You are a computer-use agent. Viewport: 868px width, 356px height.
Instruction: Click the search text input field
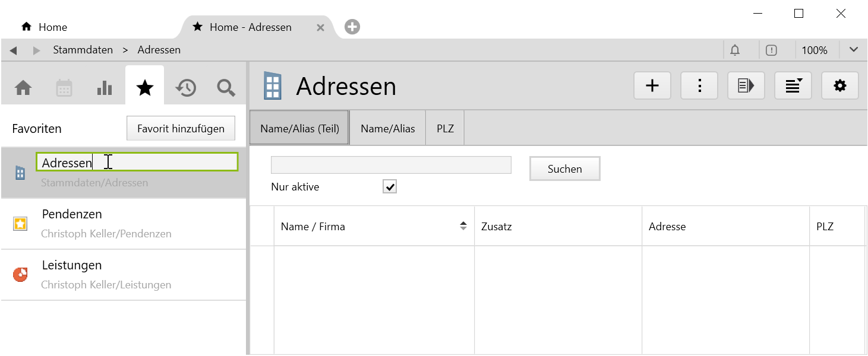(x=391, y=165)
